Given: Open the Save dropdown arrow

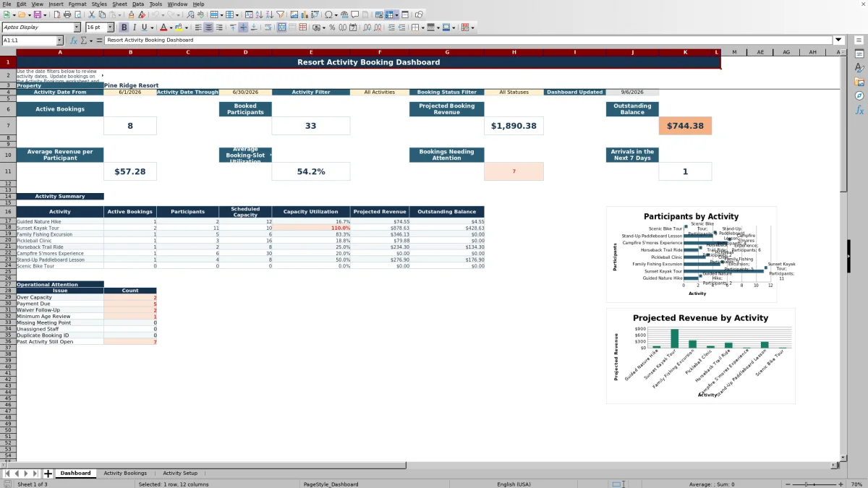Looking at the screenshot, I should [45, 14].
